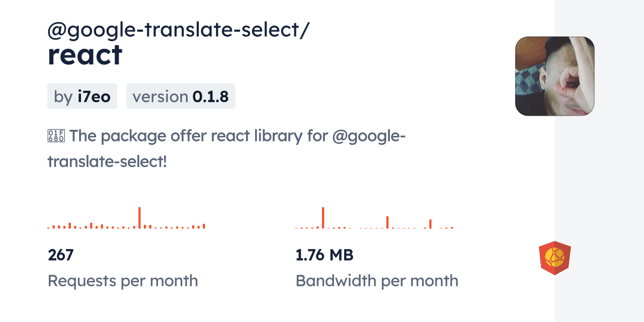Click the unrendered emoji glyph before the description
644x322 pixels.
(56, 136)
